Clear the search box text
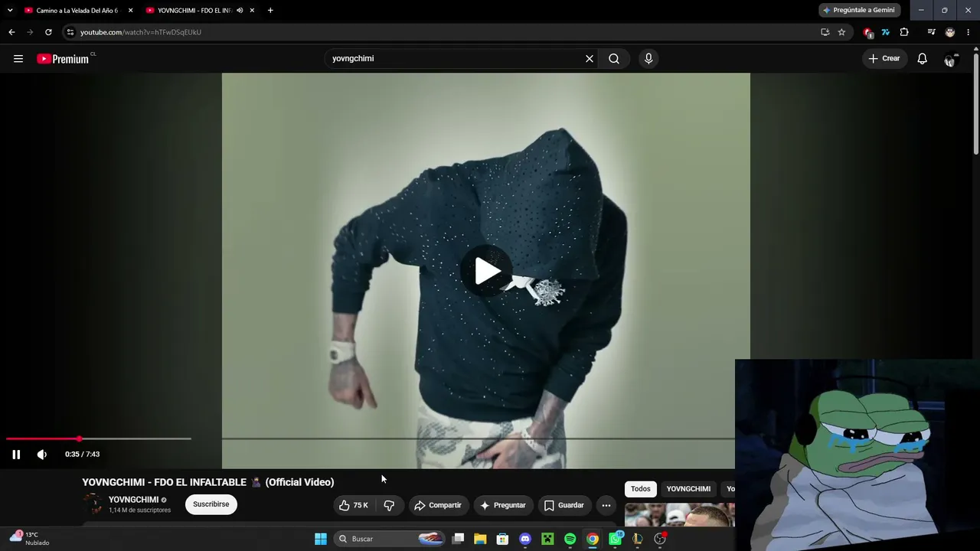 pos(590,59)
